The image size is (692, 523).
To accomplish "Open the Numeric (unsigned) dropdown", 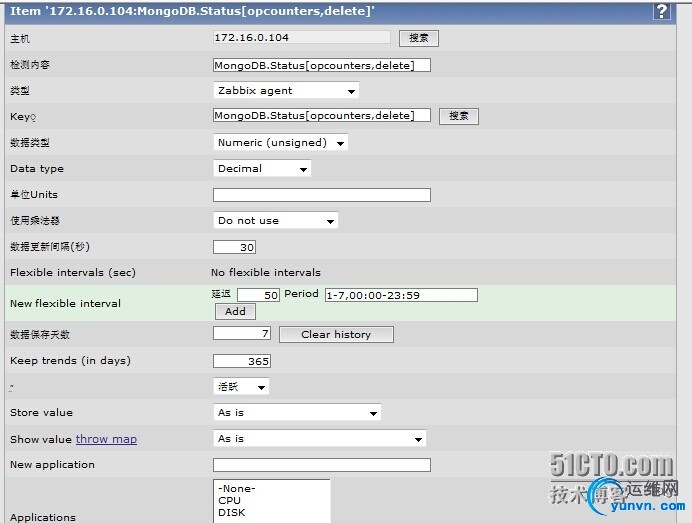I will (281, 143).
